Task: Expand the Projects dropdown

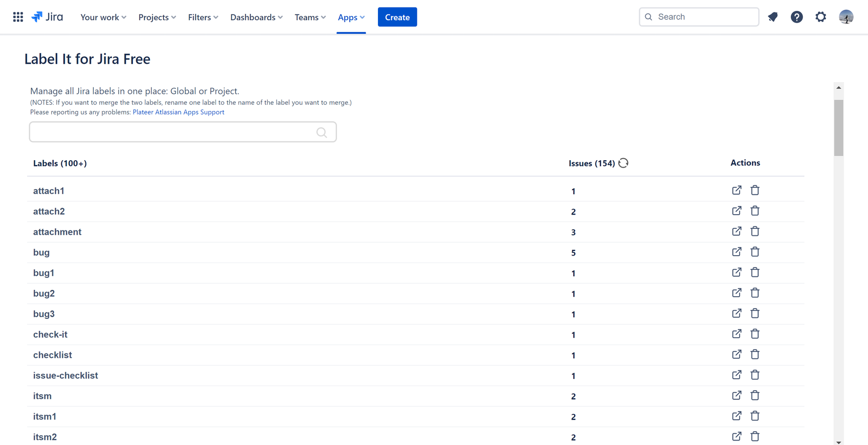Action: [157, 17]
